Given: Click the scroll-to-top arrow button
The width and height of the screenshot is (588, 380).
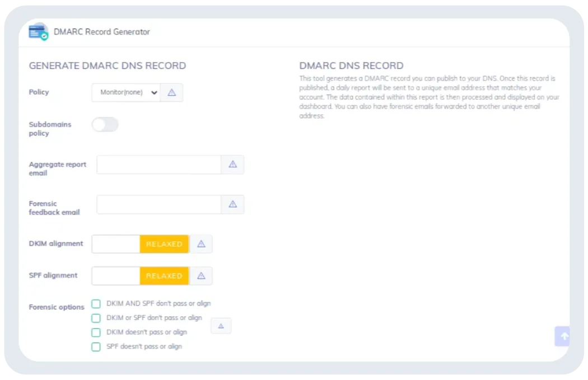Looking at the screenshot, I should coord(562,336).
